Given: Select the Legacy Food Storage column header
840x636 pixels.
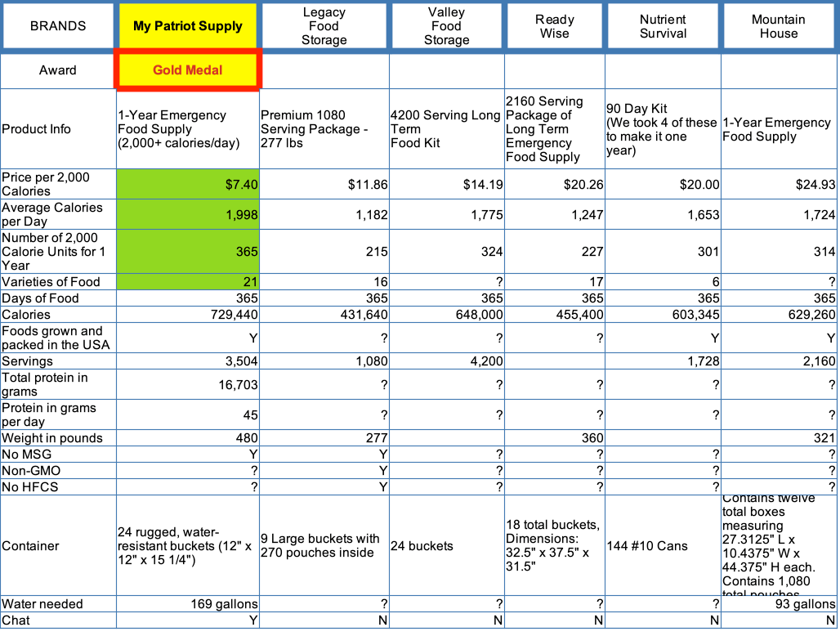Looking at the screenshot, I should point(324,25).
